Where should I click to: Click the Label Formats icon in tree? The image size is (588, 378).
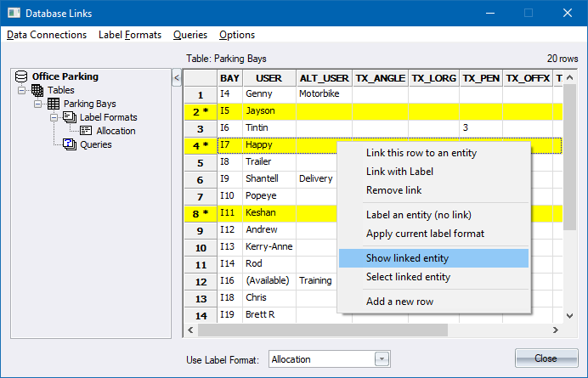coord(70,117)
